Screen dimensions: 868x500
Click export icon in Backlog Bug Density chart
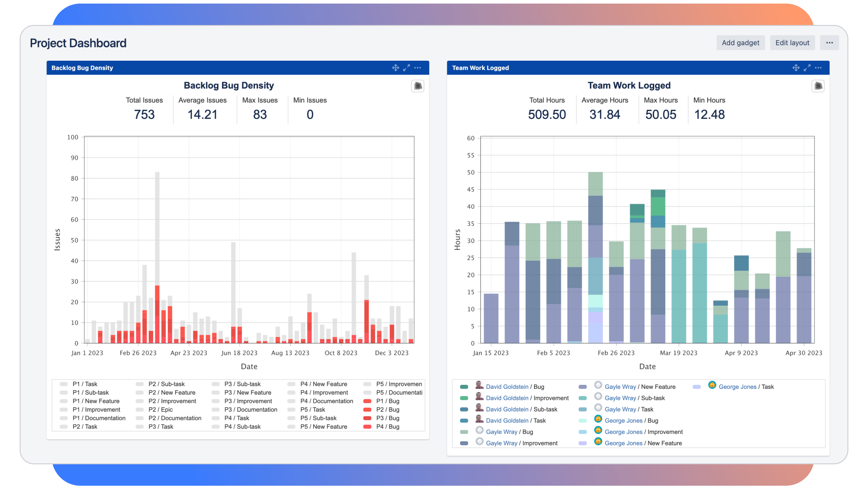[417, 86]
